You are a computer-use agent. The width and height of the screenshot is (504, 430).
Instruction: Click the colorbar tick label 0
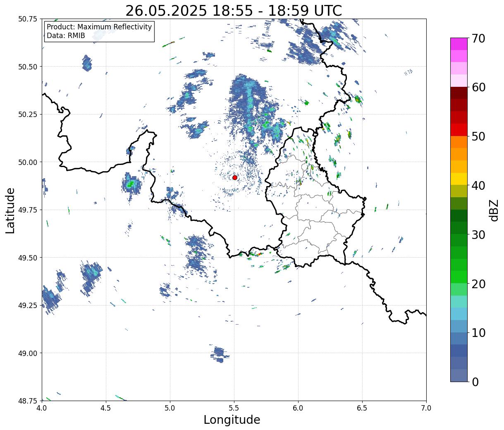pos(475,382)
